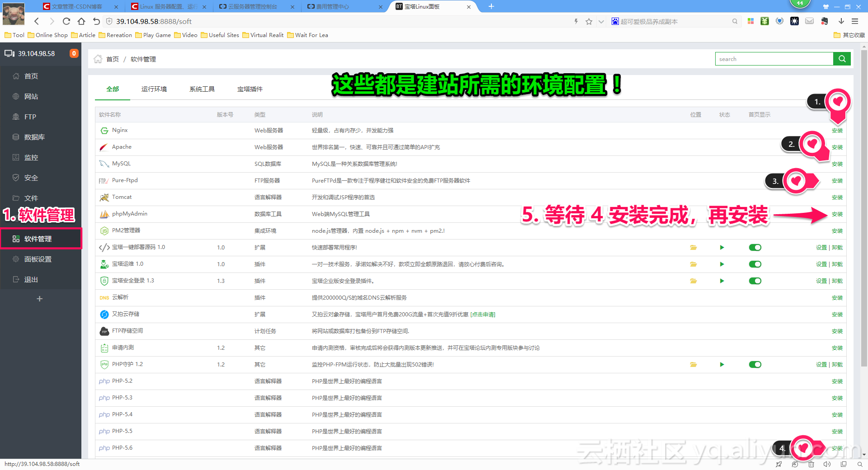Open the Useful Sites bookmark folder

coord(220,35)
